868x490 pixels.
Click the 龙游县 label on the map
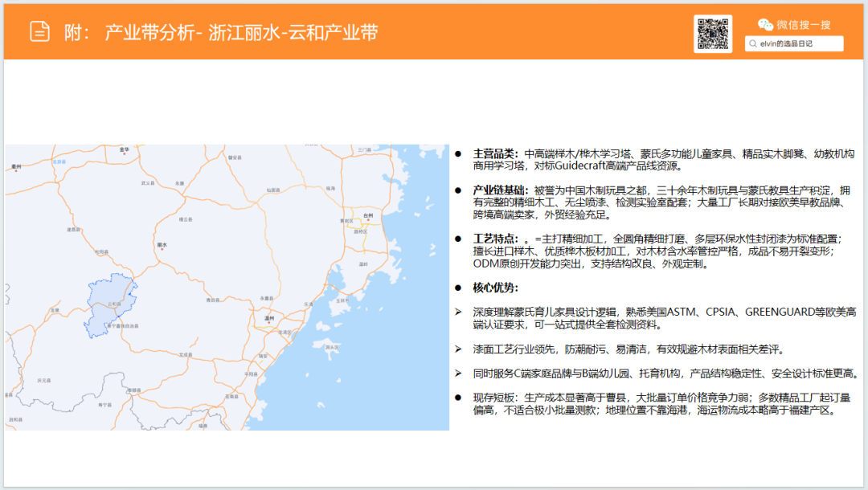pos(59,162)
